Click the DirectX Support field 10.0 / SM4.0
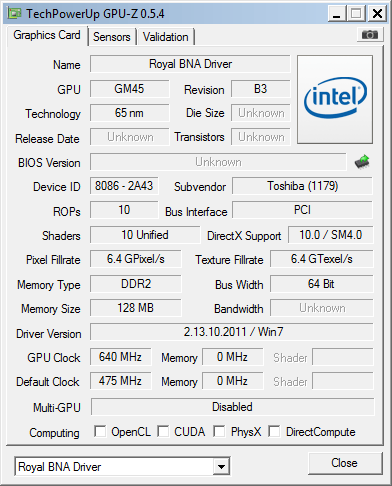 (331, 235)
